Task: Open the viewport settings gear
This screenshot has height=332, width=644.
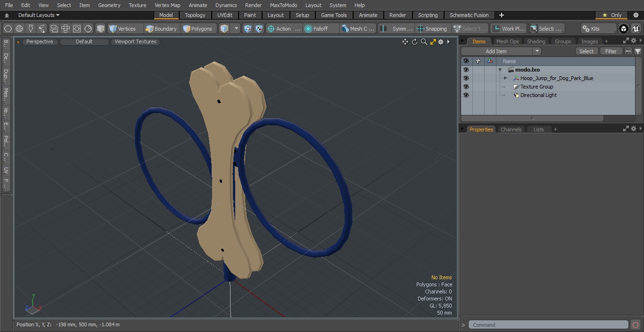Action: pos(441,42)
